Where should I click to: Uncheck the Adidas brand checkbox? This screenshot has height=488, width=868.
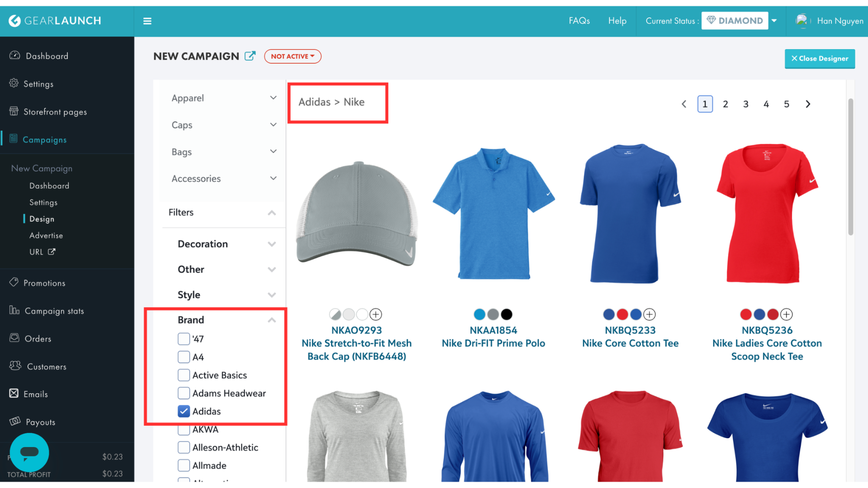[x=184, y=411]
